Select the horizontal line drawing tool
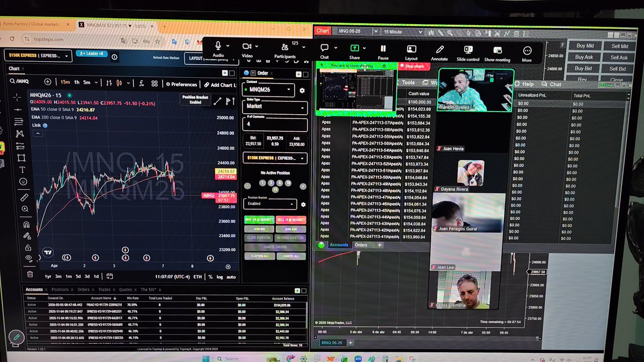Viewport: 644px width, 362px height. (19, 109)
